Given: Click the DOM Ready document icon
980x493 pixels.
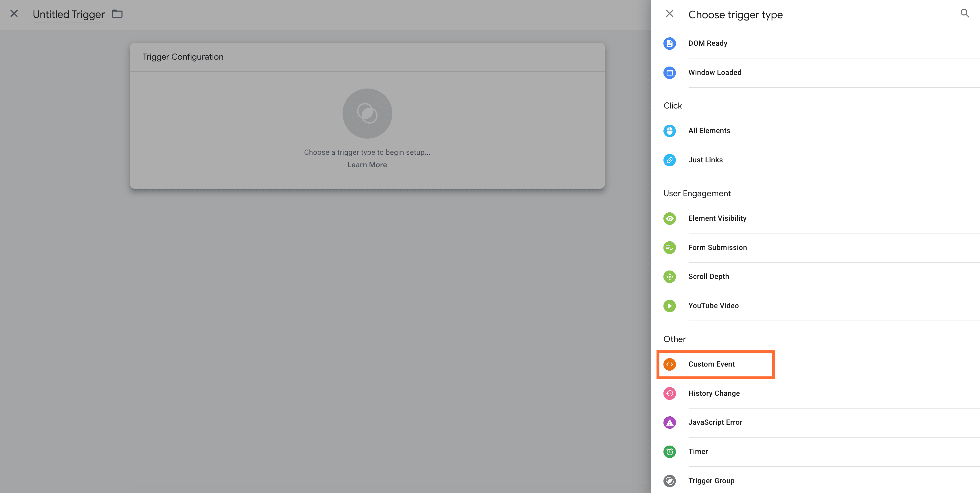Looking at the screenshot, I should (x=670, y=43).
